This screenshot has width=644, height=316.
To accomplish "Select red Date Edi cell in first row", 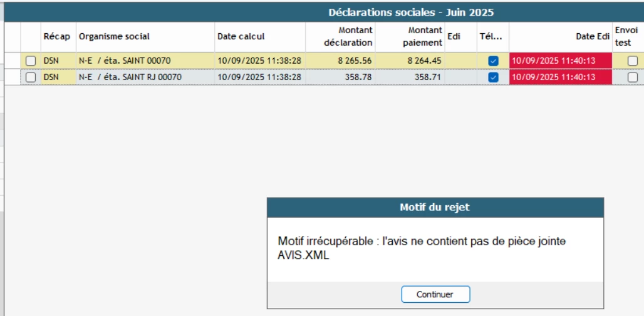I will [x=560, y=61].
